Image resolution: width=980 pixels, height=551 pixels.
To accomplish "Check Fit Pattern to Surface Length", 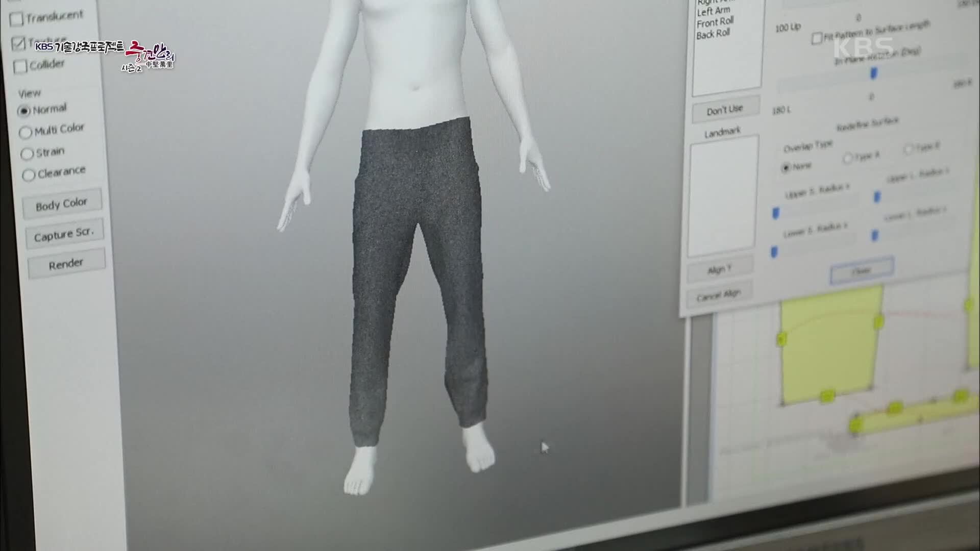I will [x=817, y=38].
